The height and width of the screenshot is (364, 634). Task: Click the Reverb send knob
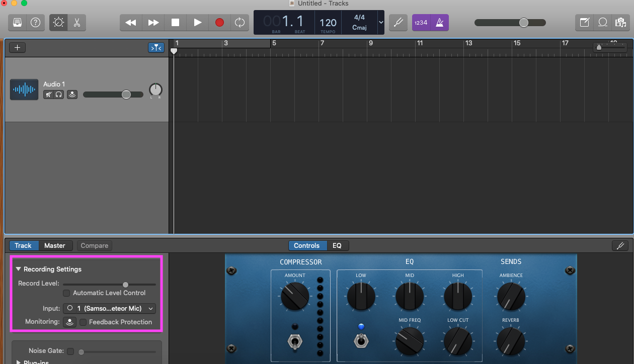pos(511,340)
